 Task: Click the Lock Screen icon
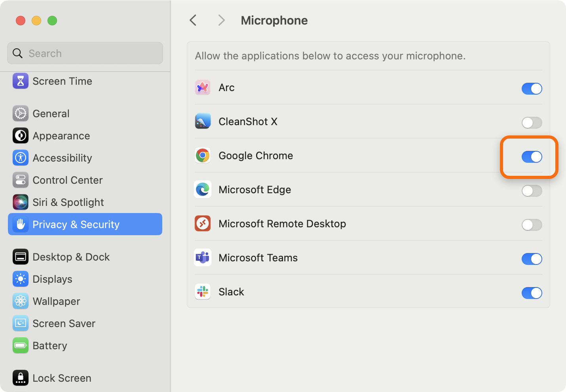(x=21, y=378)
